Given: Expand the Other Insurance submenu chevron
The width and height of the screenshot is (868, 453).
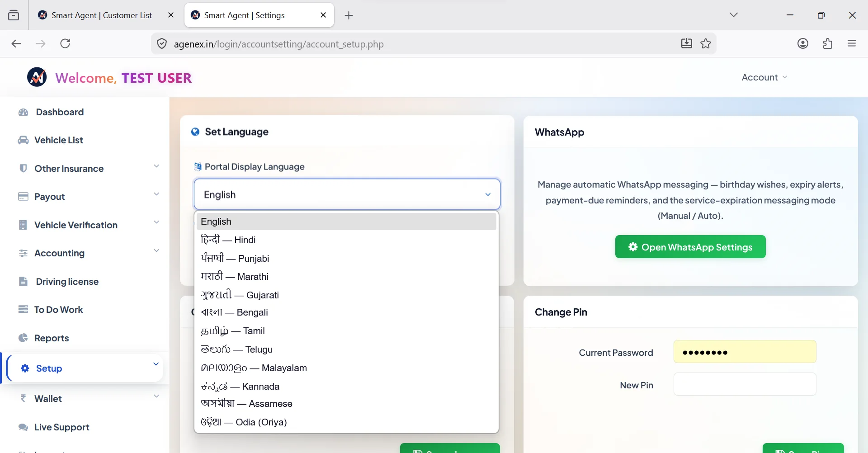Looking at the screenshot, I should click(156, 166).
